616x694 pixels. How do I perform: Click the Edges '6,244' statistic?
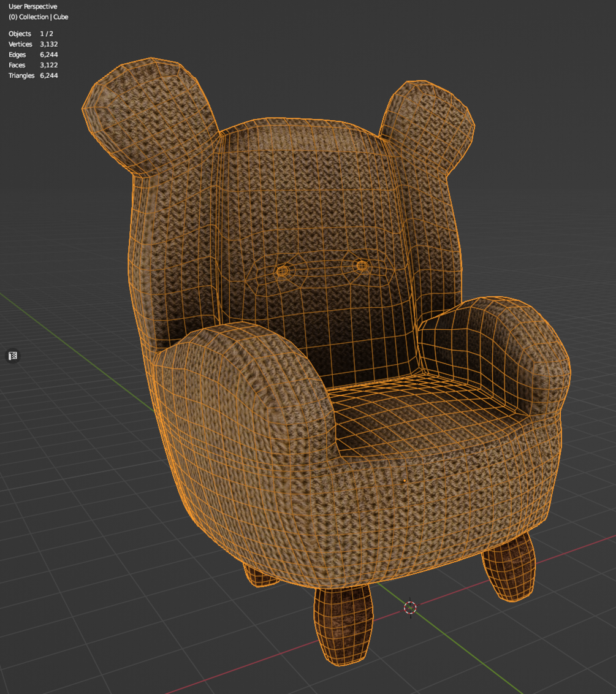coord(48,55)
